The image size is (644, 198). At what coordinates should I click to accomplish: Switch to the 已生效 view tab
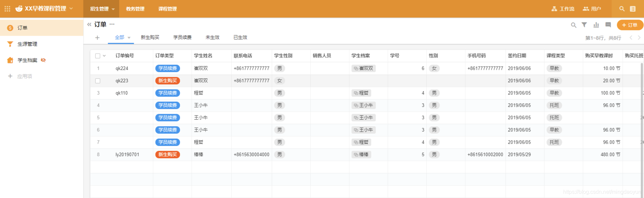tap(240, 38)
